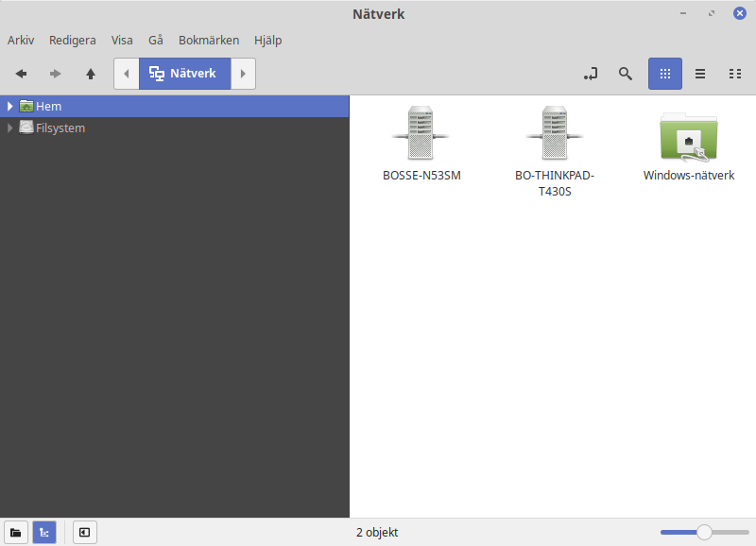The width and height of the screenshot is (756, 546).
Task: Go forward with the right arrow button
Action: (56, 74)
